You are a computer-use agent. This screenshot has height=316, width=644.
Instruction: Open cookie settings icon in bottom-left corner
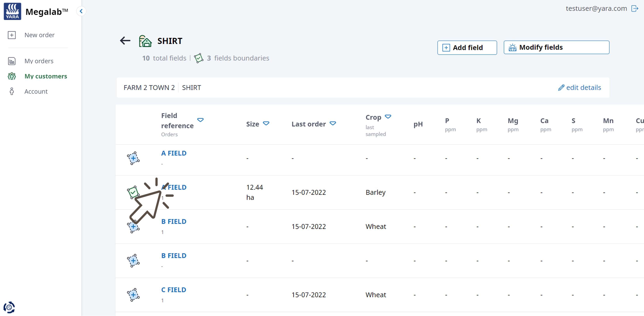pyautogui.click(x=9, y=307)
